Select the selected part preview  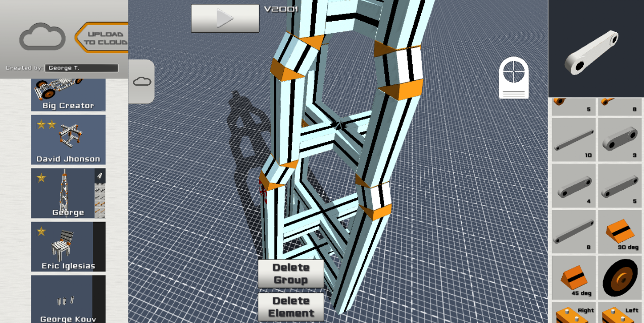(x=596, y=48)
